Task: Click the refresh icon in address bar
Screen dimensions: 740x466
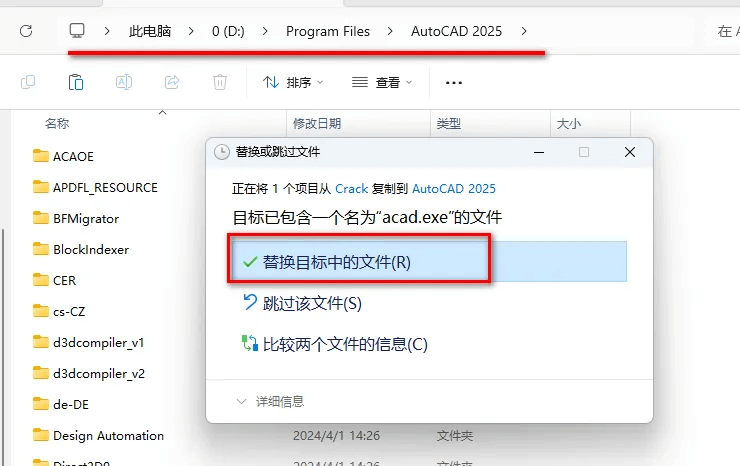Action: click(x=26, y=31)
